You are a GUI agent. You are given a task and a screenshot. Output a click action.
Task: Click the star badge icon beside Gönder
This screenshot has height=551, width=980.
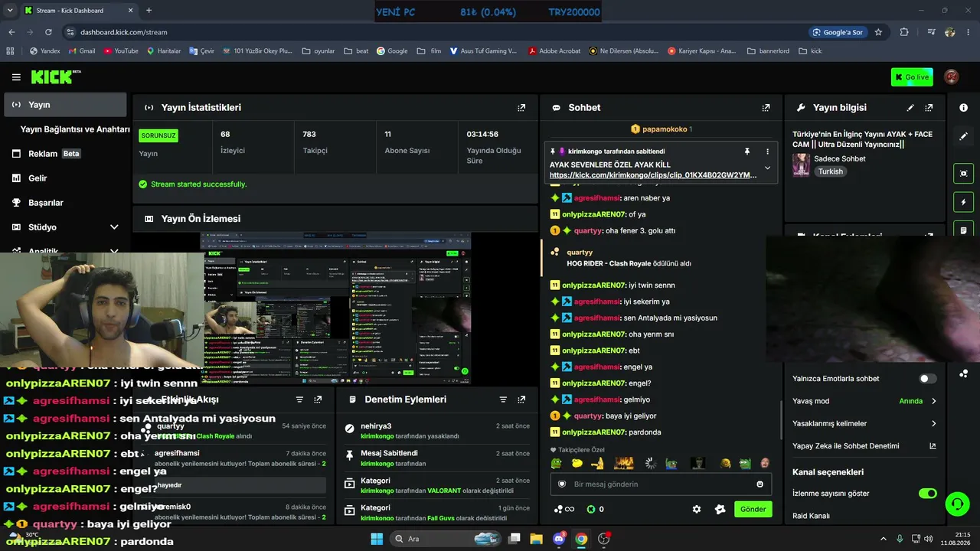(720, 509)
